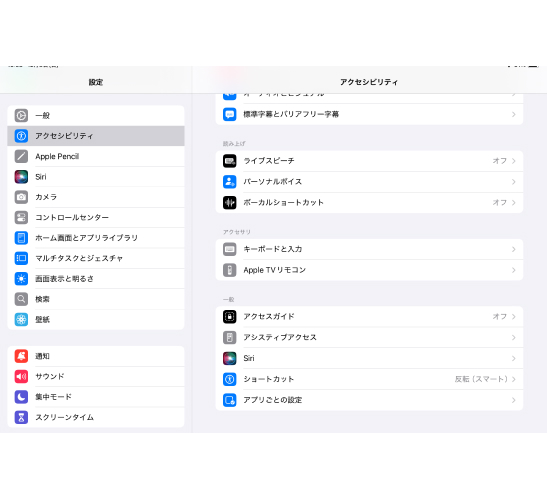547x500 pixels.
Task: Open アプリごとの設定 page
Action: [x=369, y=400]
